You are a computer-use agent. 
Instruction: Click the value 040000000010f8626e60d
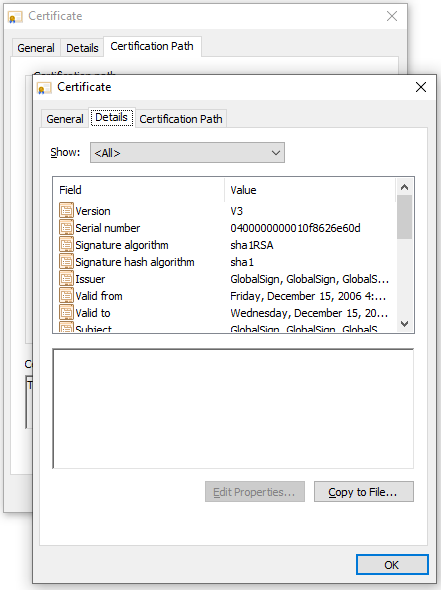[x=295, y=228]
